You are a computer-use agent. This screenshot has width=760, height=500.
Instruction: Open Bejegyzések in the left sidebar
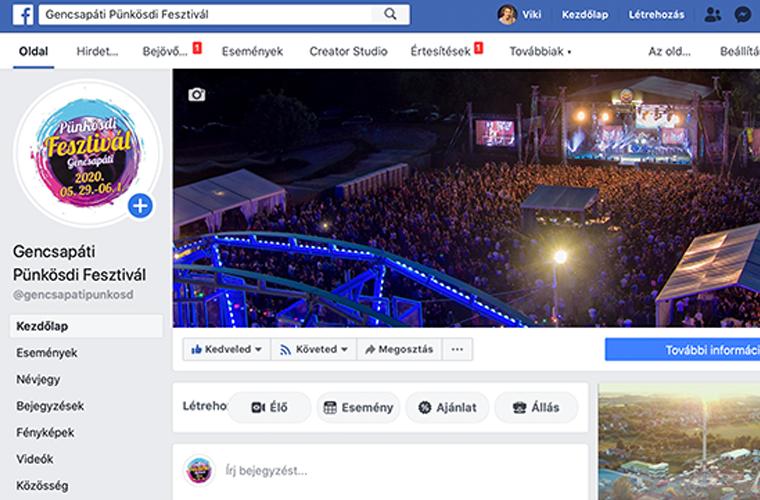point(50,406)
